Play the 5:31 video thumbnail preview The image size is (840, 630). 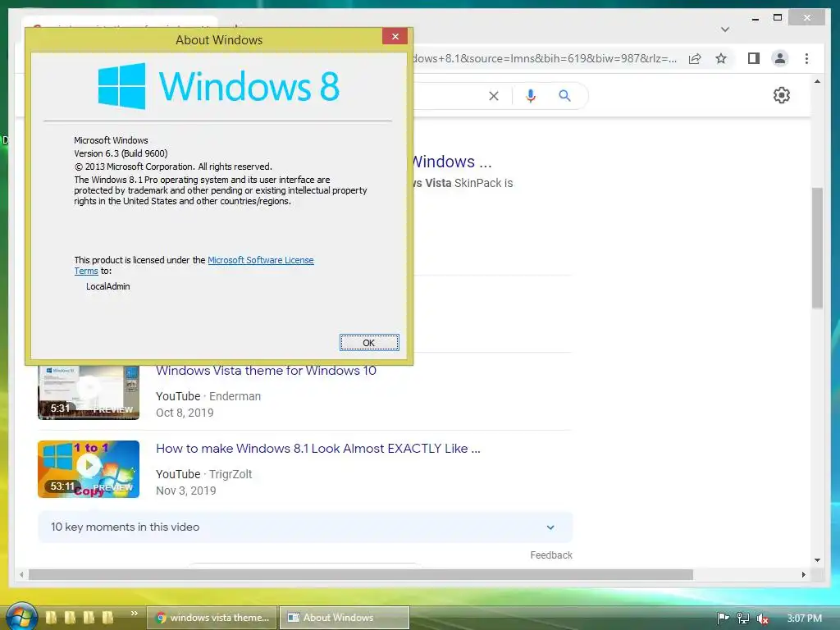click(89, 391)
